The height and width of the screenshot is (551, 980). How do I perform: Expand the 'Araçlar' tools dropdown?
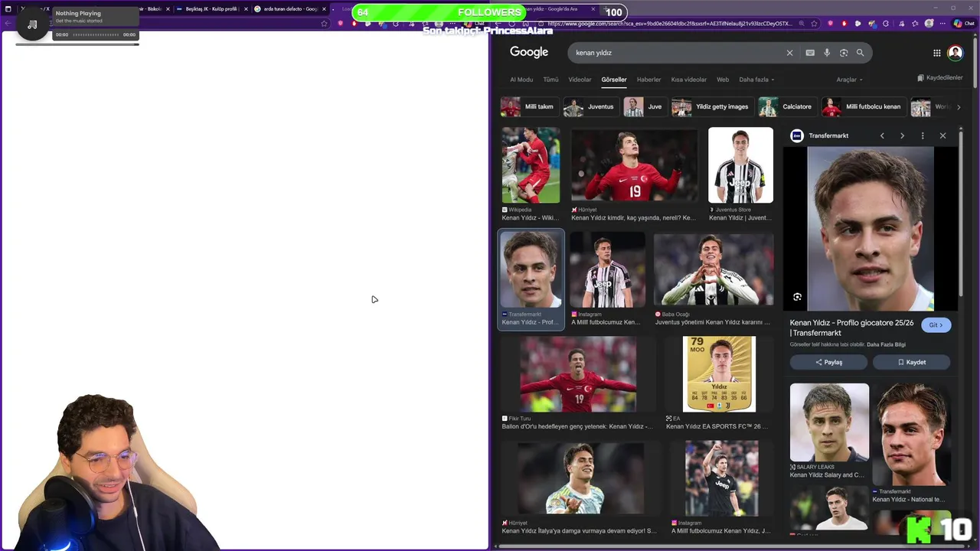(x=849, y=80)
